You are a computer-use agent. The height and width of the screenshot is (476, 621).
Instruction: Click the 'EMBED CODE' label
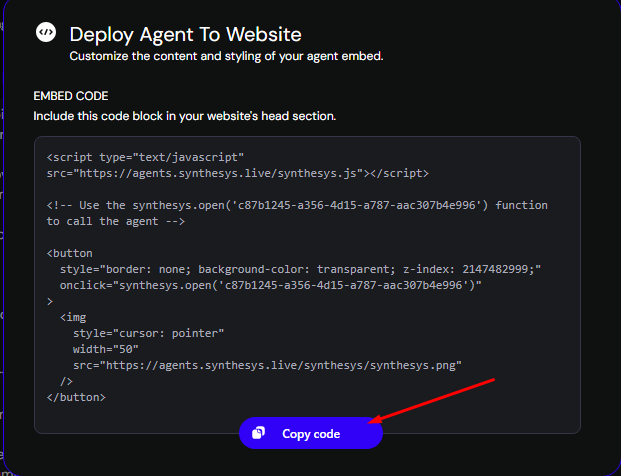point(71,96)
